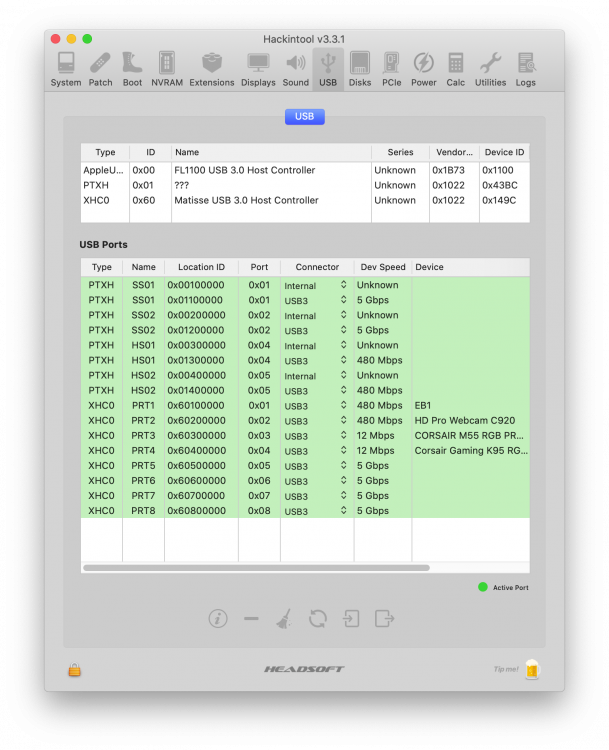Select the EB1 device cell
The width and height of the screenshot is (609, 750).
pos(423,406)
